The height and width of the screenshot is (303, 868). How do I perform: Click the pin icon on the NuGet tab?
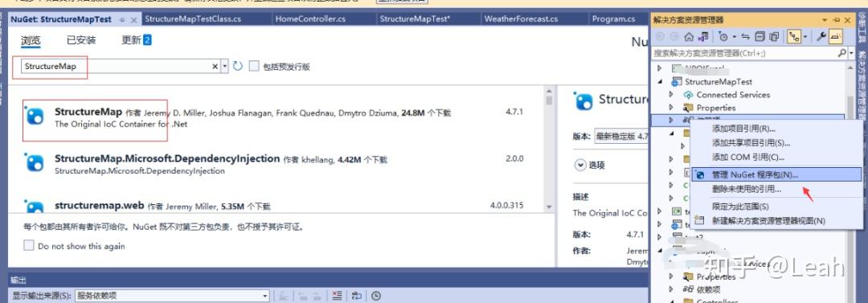(122, 19)
